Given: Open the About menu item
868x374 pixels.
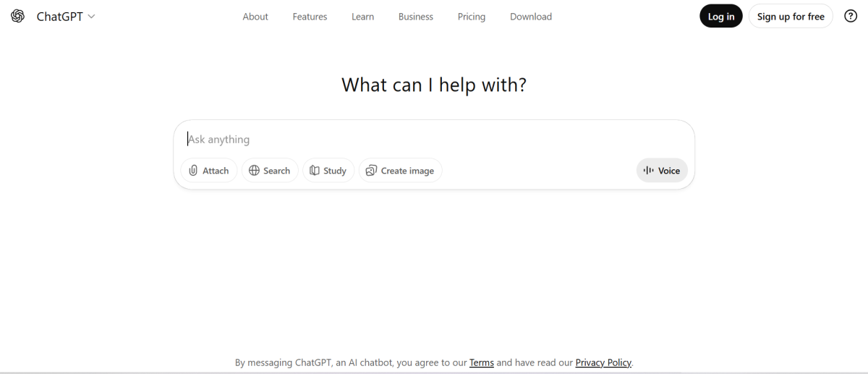Looking at the screenshot, I should (255, 17).
